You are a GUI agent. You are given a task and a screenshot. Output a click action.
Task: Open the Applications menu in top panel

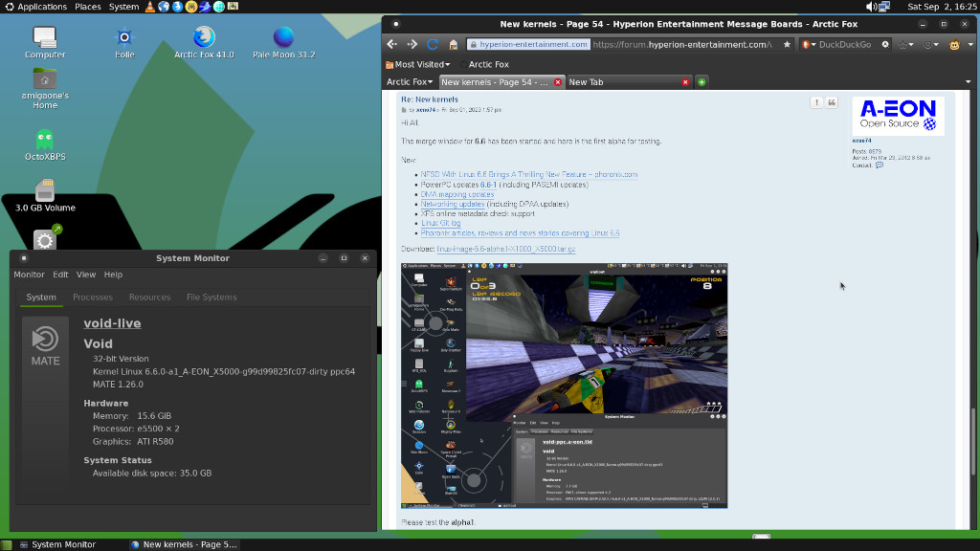coord(35,7)
